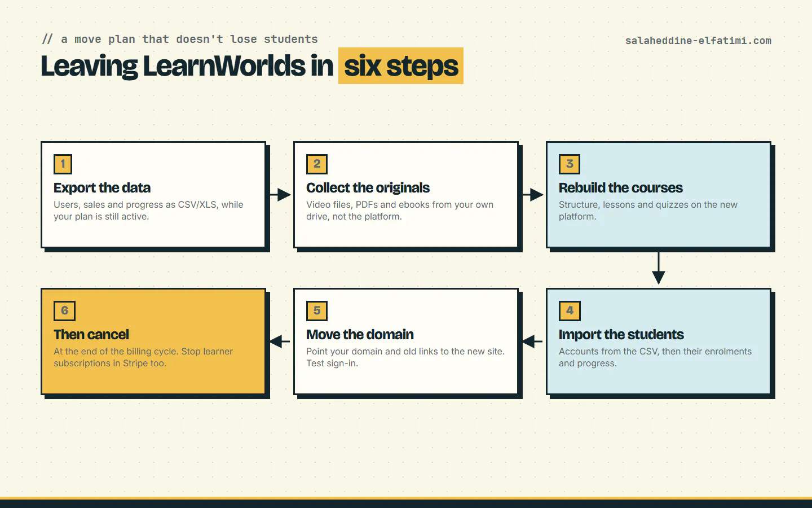Viewport: 812px width, 508px height.
Task: Click the step 3 number badge
Action: pyautogui.click(x=570, y=164)
